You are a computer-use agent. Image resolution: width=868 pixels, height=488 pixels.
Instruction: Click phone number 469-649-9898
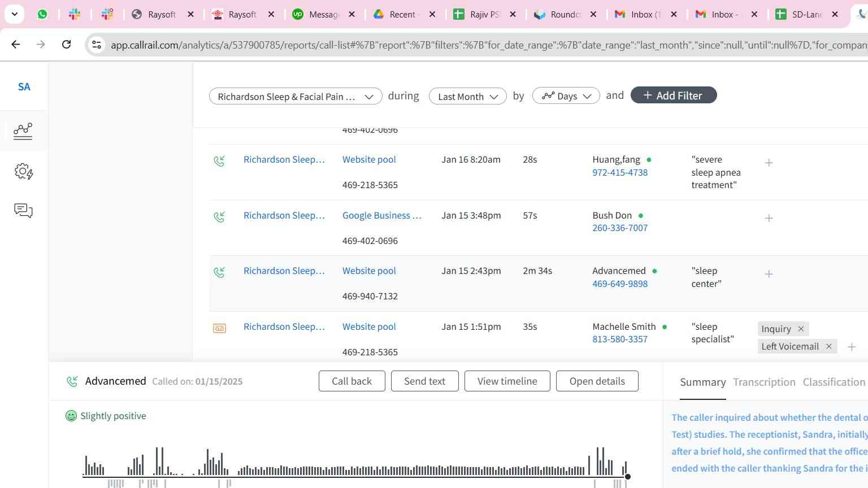click(x=620, y=284)
